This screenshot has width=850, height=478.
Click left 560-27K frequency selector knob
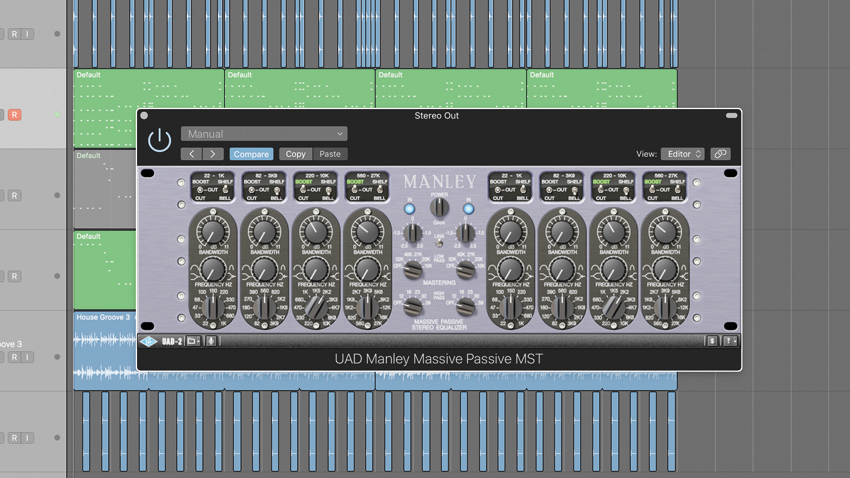(368, 308)
